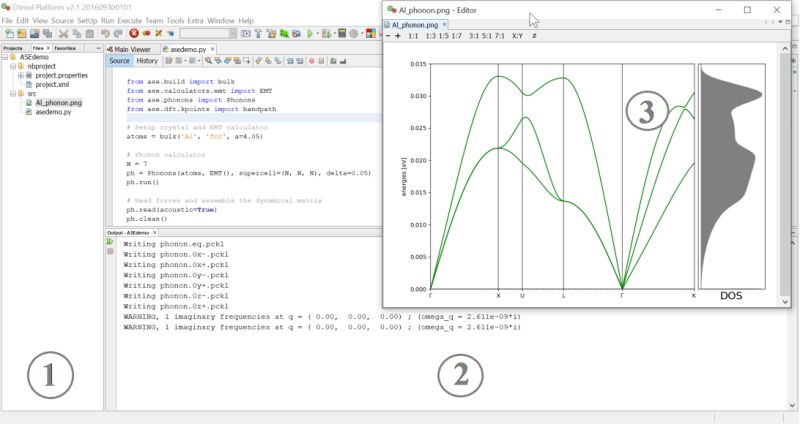The width and height of the screenshot is (800, 424).
Task: Click the stop square in Output panel
Action: coord(110,251)
